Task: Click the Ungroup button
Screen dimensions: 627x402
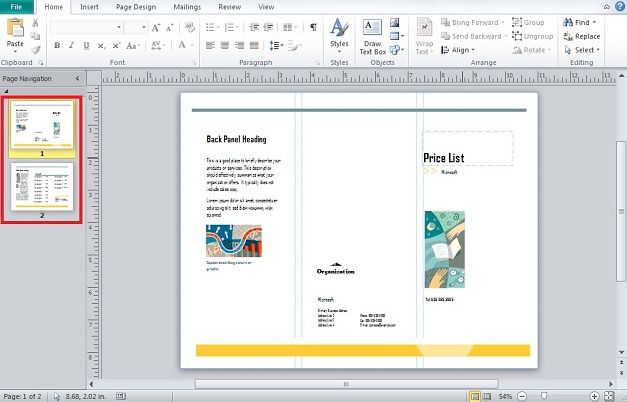Action: pos(532,36)
